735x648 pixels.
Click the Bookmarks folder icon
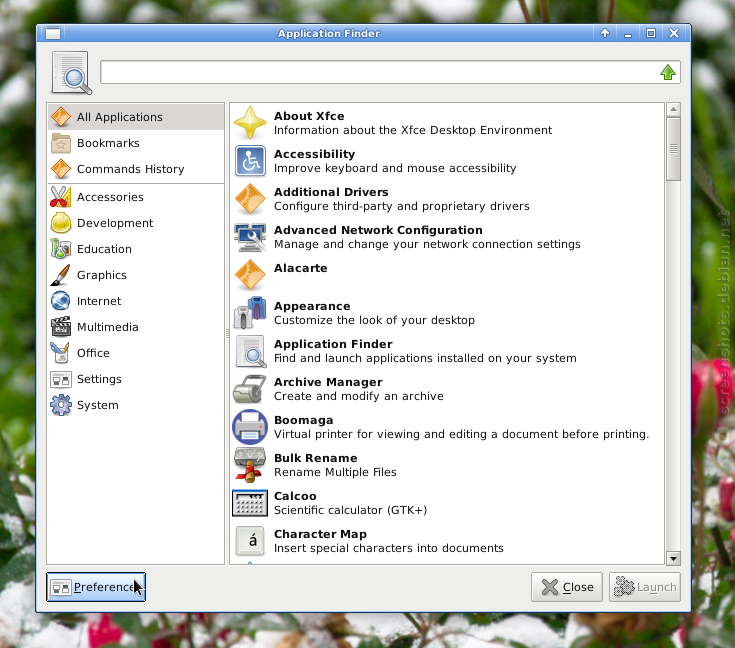(61, 143)
